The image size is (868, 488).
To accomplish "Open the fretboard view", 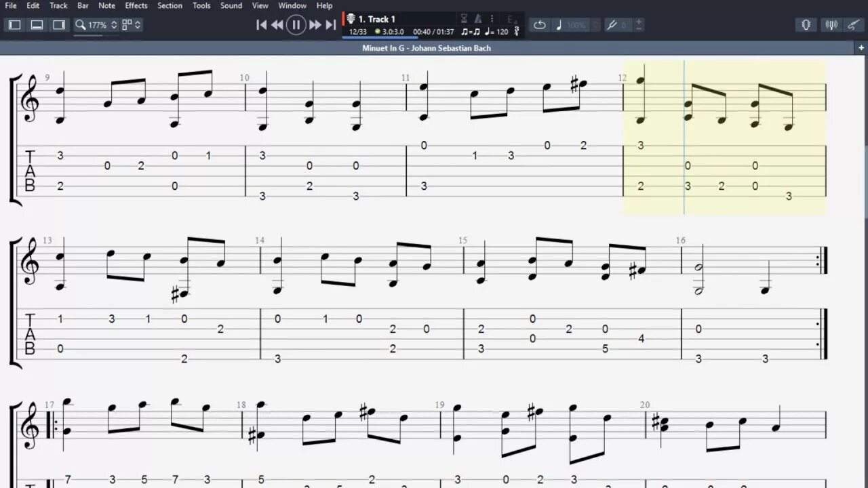I will 806,25.
